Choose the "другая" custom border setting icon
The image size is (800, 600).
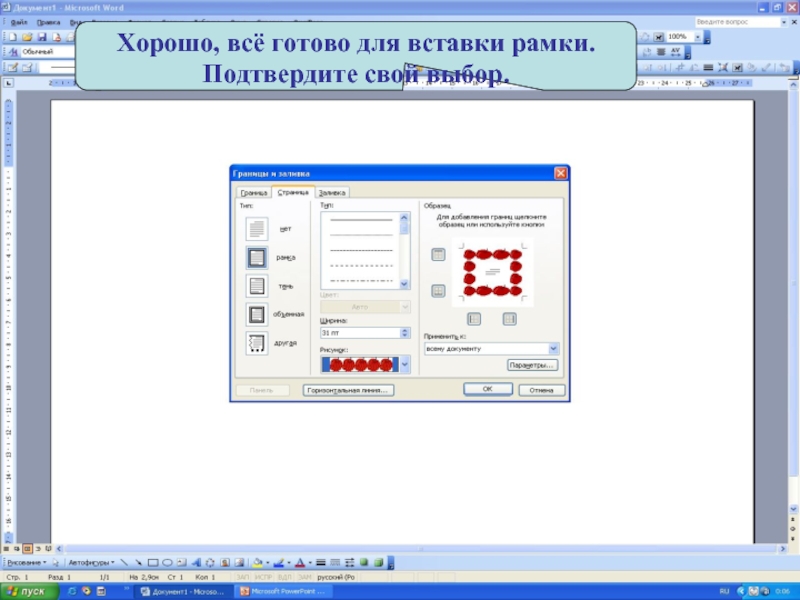click(x=257, y=343)
